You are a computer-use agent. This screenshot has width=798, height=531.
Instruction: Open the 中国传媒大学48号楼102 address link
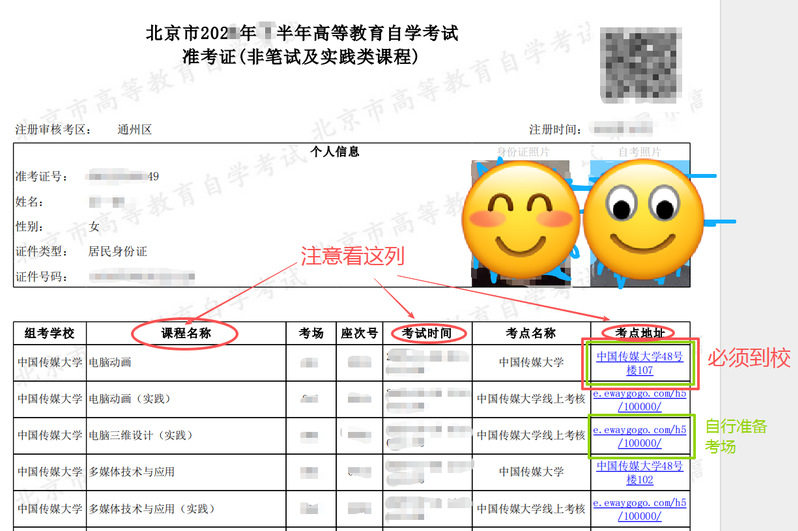[x=639, y=472]
